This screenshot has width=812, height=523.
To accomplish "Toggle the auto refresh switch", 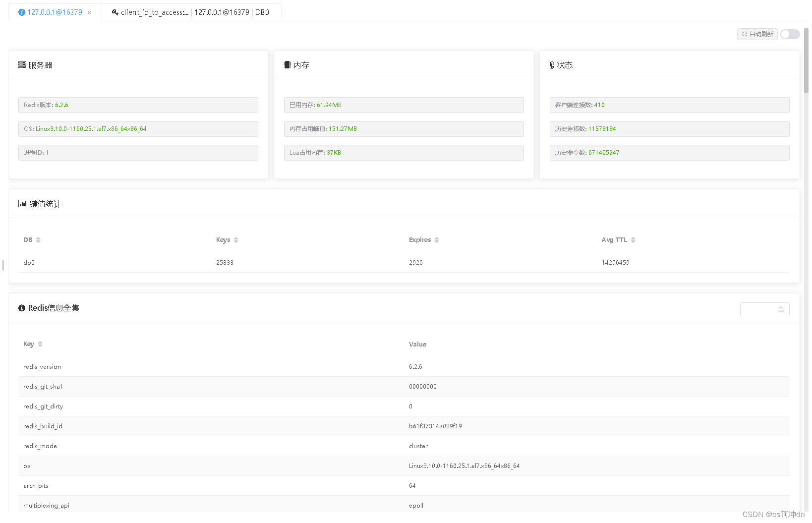I will 790,34.
